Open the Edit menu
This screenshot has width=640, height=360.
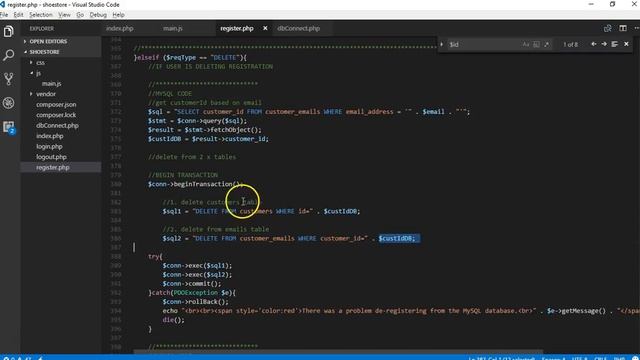[18, 15]
